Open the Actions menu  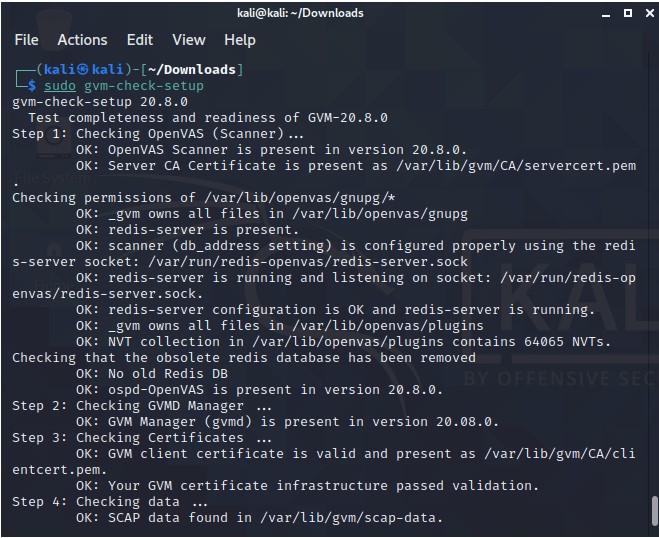tap(82, 40)
